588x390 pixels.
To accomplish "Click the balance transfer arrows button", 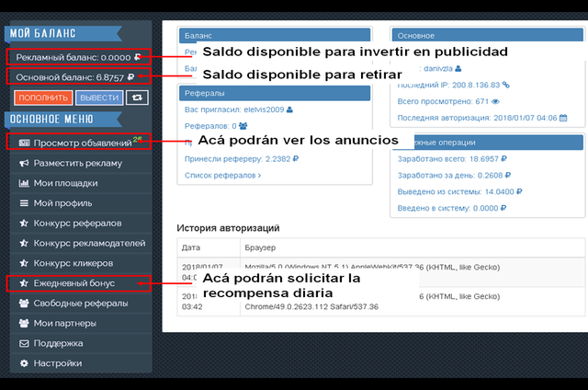I will pyautogui.click(x=137, y=97).
